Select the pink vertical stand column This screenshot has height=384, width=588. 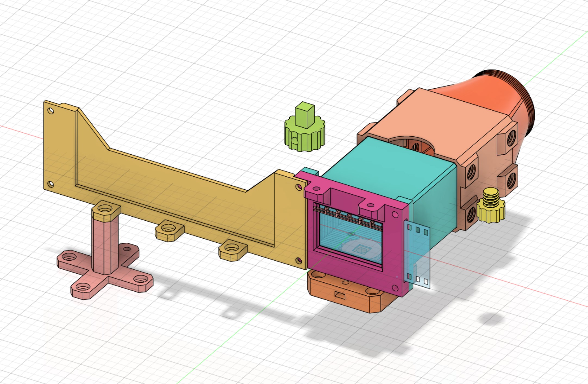(x=105, y=245)
